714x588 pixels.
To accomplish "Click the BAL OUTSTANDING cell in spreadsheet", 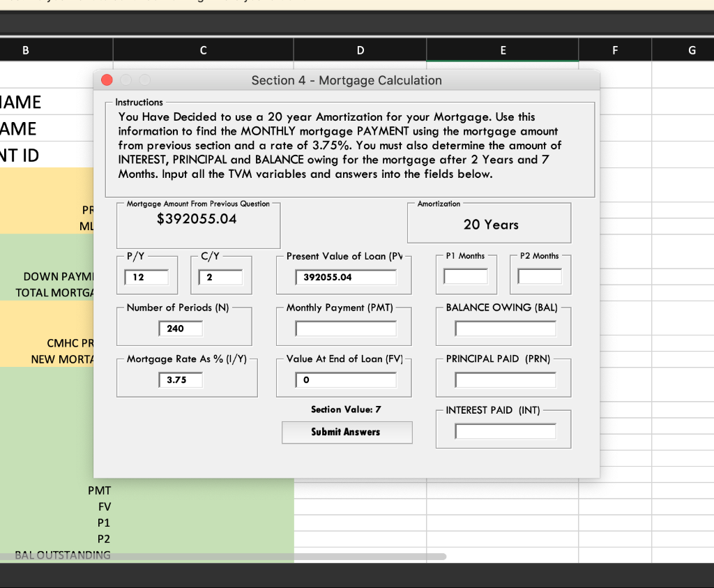I will click(x=56, y=555).
